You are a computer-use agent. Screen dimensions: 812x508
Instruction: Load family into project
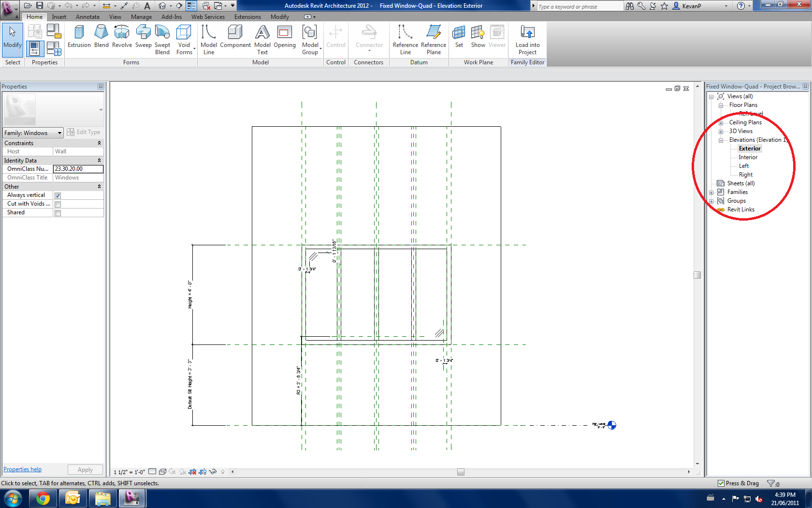[x=527, y=40]
